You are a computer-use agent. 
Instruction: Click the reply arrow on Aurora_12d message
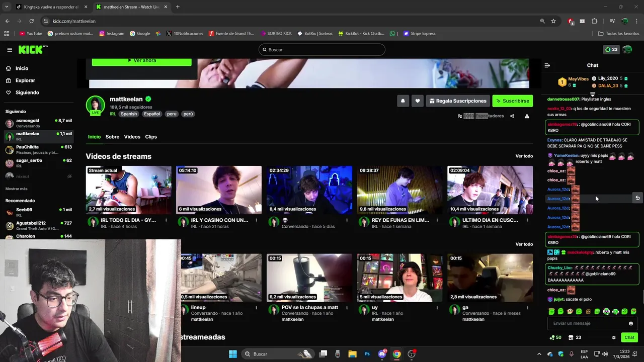coord(637,198)
